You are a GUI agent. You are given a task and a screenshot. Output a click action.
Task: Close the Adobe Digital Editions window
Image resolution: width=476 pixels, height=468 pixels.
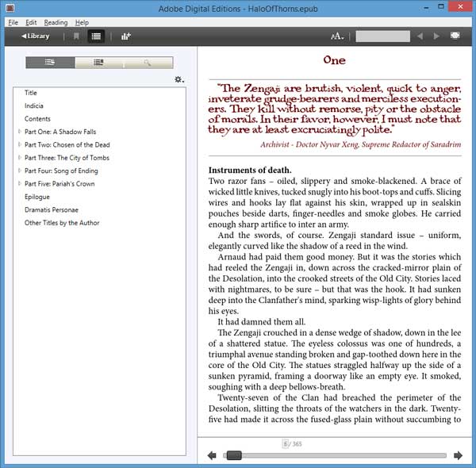[x=460, y=6]
